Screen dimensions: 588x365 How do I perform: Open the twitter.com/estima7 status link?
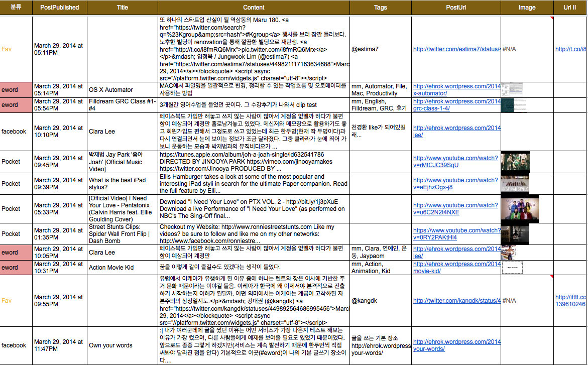pos(456,49)
